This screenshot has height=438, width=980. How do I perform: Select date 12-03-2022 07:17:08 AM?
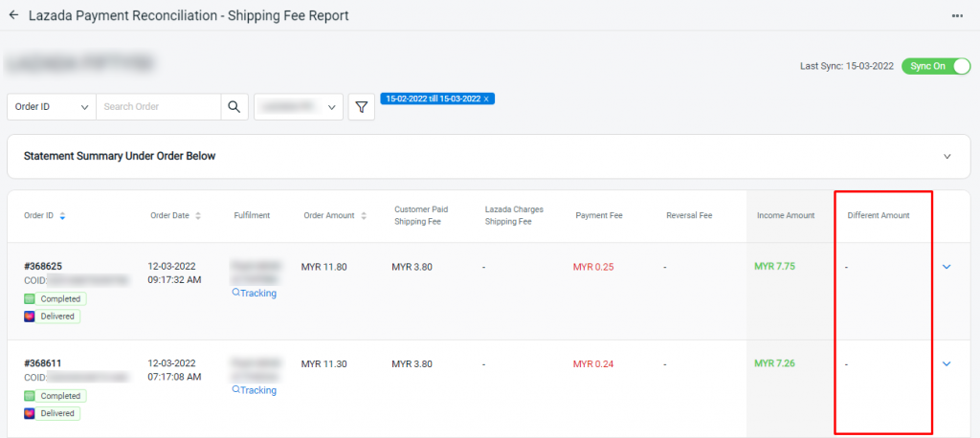[174, 370]
